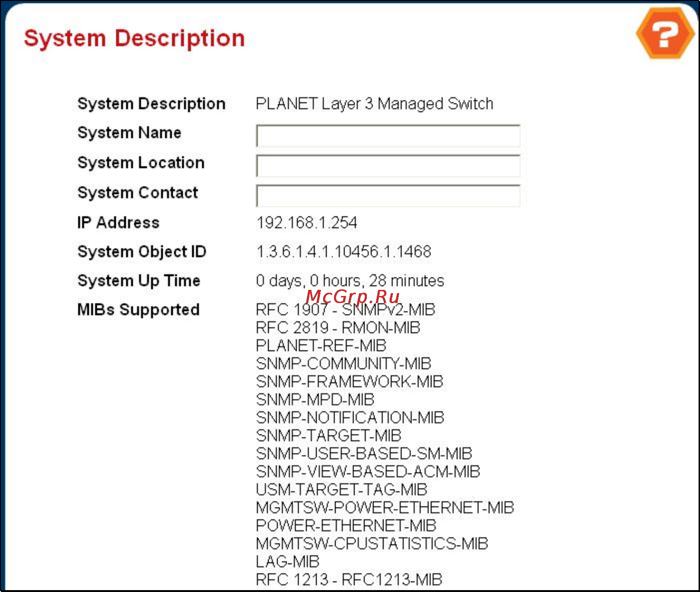Select the 'System Location' label
The width and height of the screenshot is (700, 592).
click(141, 163)
